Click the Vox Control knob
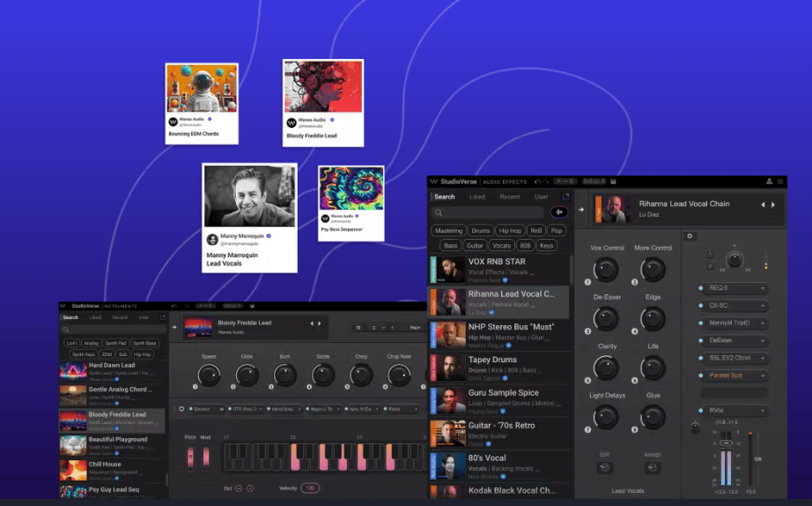This screenshot has height=506, width=812. point(606,270)
